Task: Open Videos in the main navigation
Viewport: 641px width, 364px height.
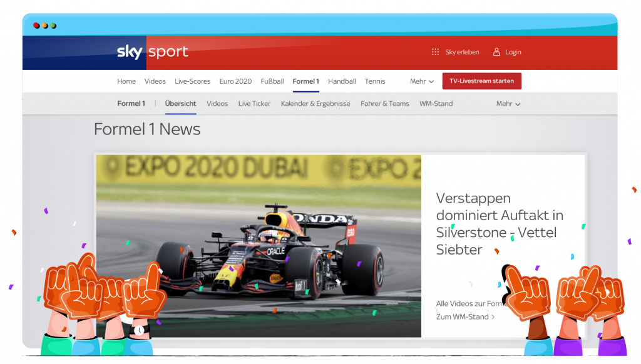Action: [155, 81]
